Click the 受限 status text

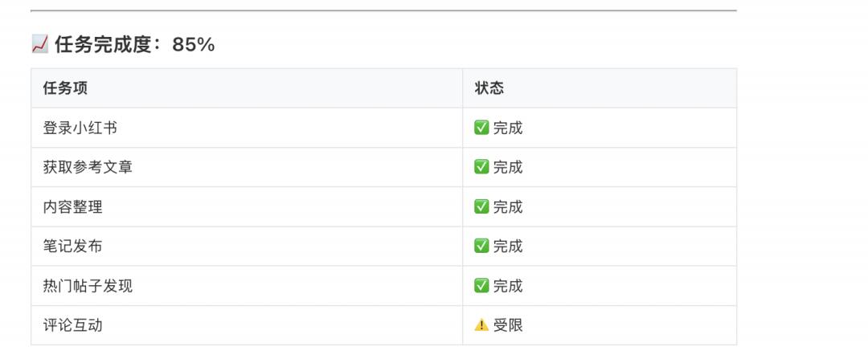coord(508,325)
